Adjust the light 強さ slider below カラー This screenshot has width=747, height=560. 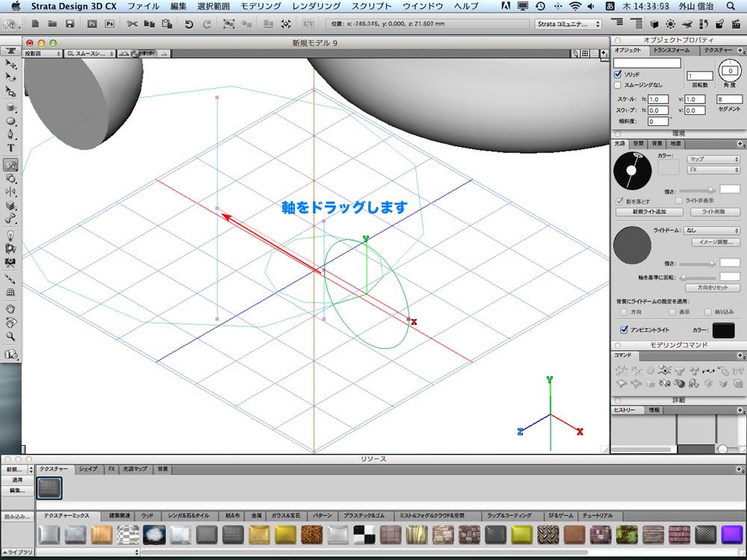point(698,190)
